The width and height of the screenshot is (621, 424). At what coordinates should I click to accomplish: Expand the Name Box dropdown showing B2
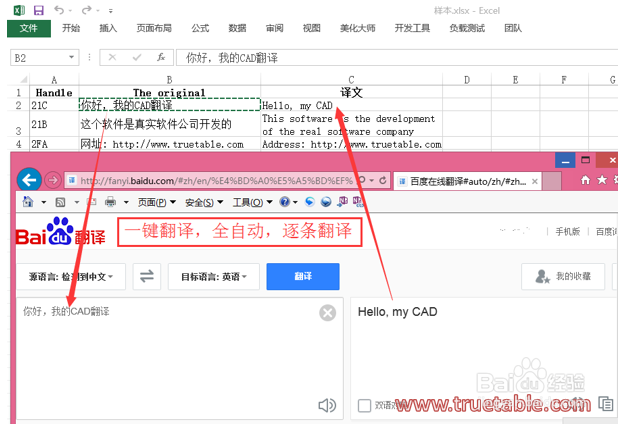71,57
